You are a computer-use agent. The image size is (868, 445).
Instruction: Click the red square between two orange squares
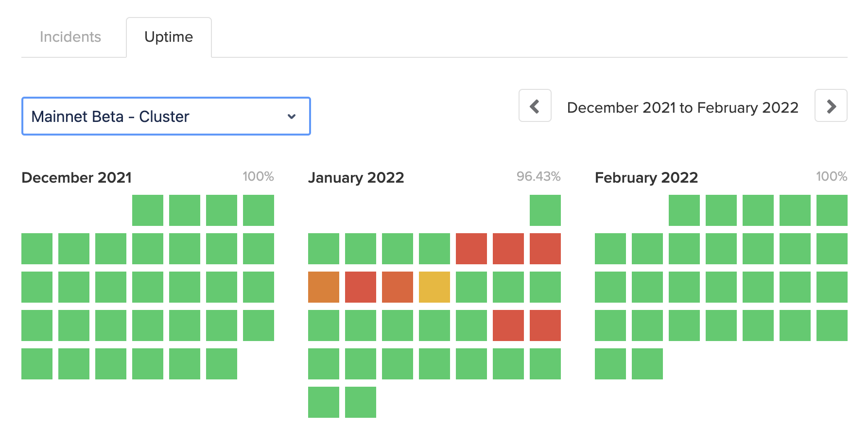coord(360,287)
